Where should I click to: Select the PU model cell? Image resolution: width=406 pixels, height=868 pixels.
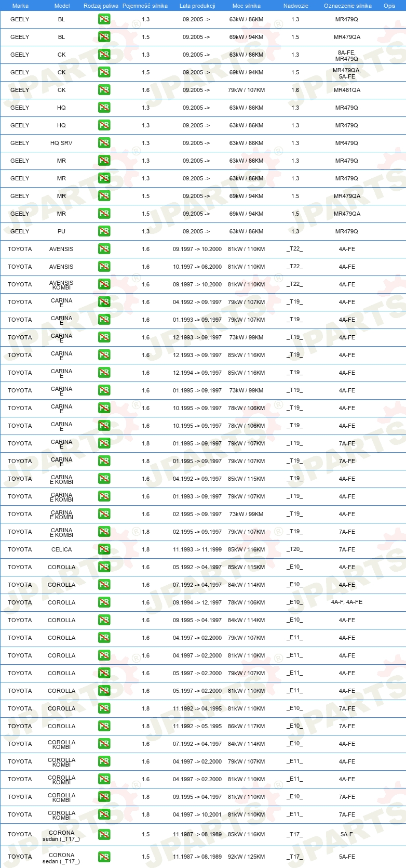pyautogui.click(x=61, y=231)
